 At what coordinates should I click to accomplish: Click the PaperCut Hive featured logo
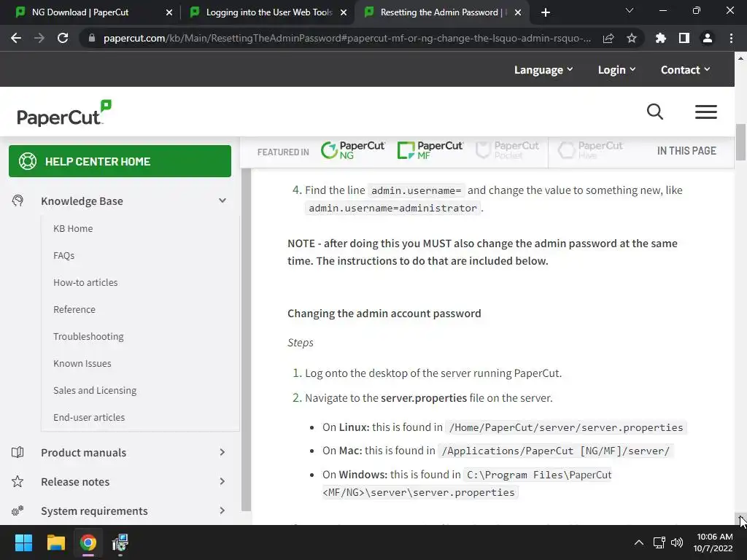pyautogui.click(x=590, y=150)
